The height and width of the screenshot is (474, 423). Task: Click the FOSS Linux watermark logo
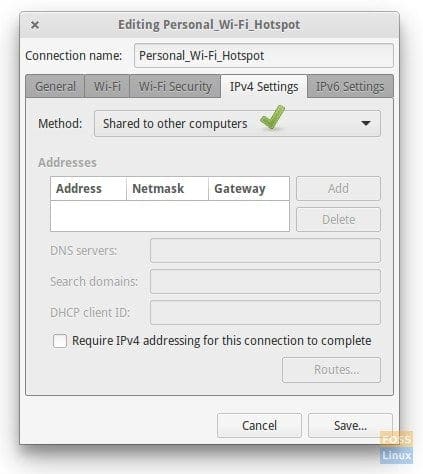396,447
